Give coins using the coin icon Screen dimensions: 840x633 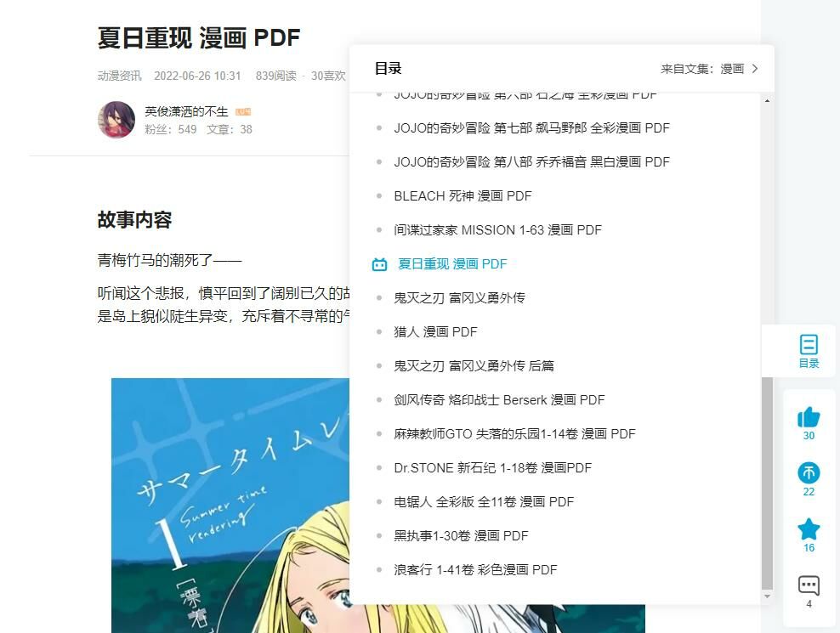[x=809, y=472]
